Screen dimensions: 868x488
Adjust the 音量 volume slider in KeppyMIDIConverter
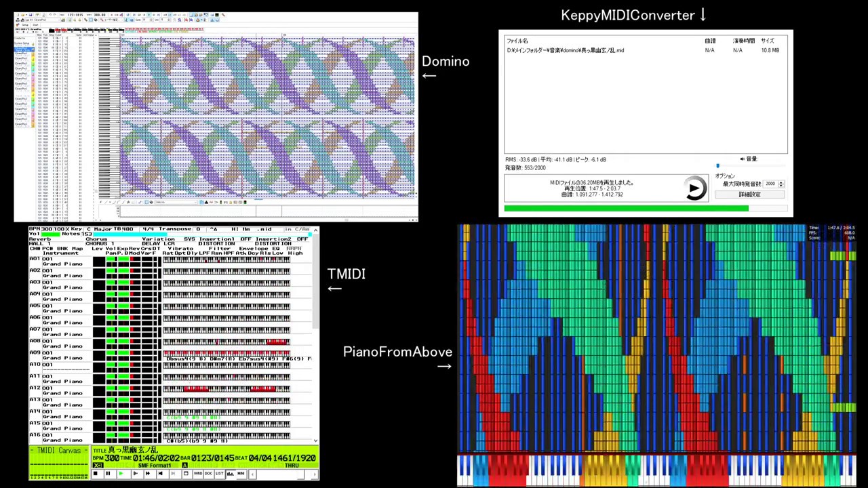pos(751,165)
